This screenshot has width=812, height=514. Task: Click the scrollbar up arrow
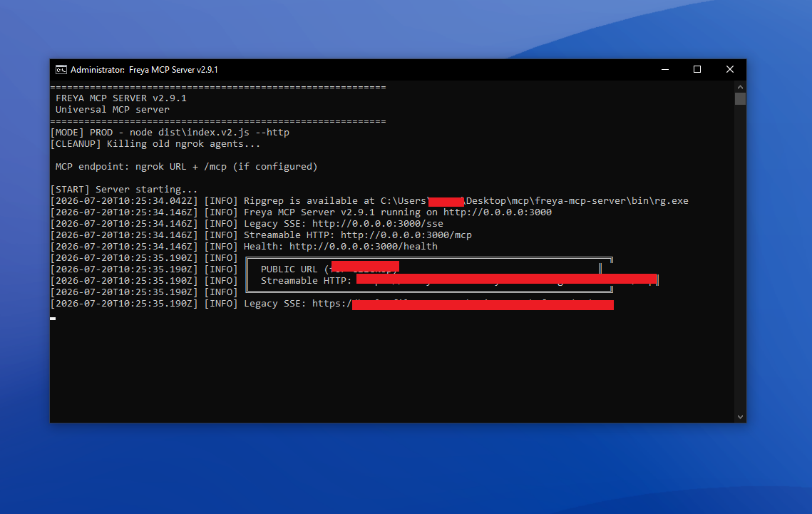click(740, 87)
